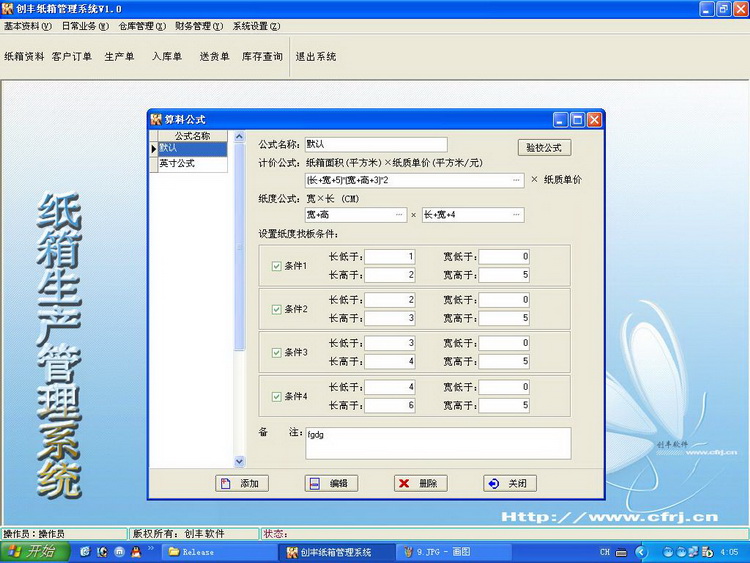Click the 编辑 (Edit) button icon
The height and width of the screenshot is (563, 750).
point(315,483)
